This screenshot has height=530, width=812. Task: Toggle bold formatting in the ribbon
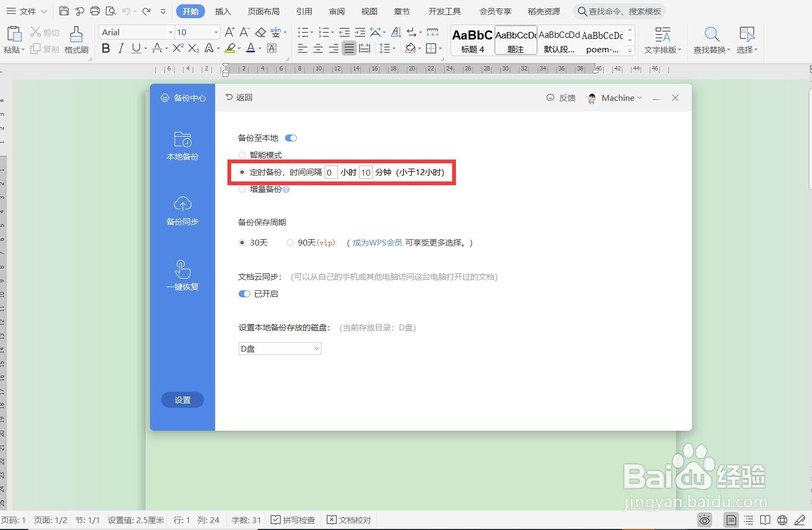(x=105, y=48)
